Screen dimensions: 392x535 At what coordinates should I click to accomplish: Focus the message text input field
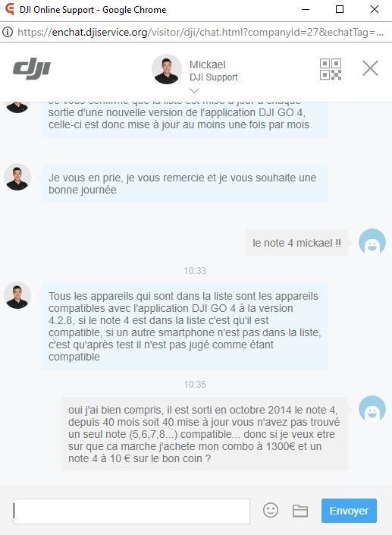pyautogui.click(x=132, y=511)
